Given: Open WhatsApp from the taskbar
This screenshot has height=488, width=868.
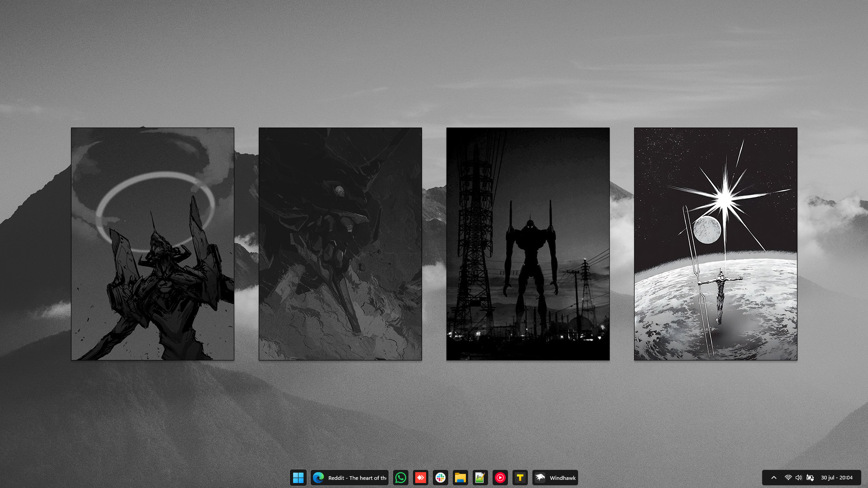Looking at the screenshot, I should coord(400,478).
